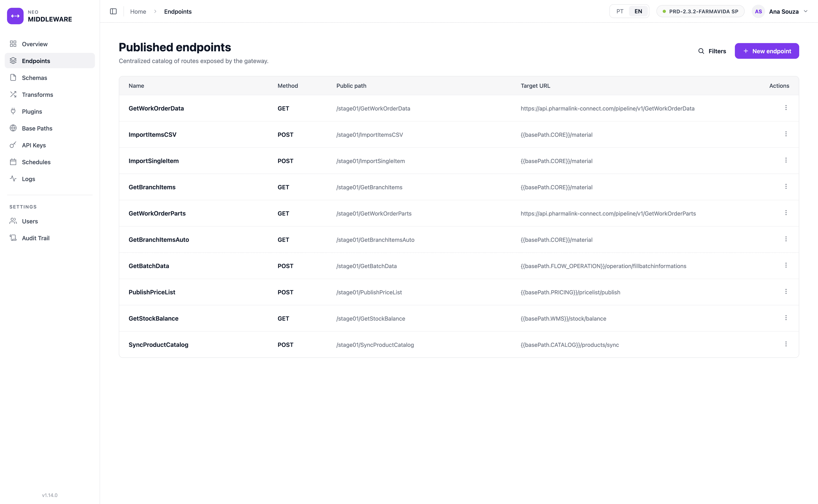818x504 pixels.
Task: Click the Name column header
Action: point(136,86)
